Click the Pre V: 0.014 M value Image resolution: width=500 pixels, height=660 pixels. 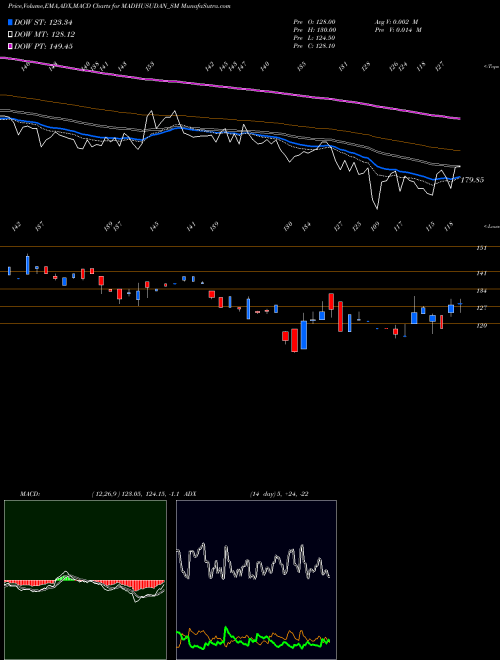click(x=398, y=30)
